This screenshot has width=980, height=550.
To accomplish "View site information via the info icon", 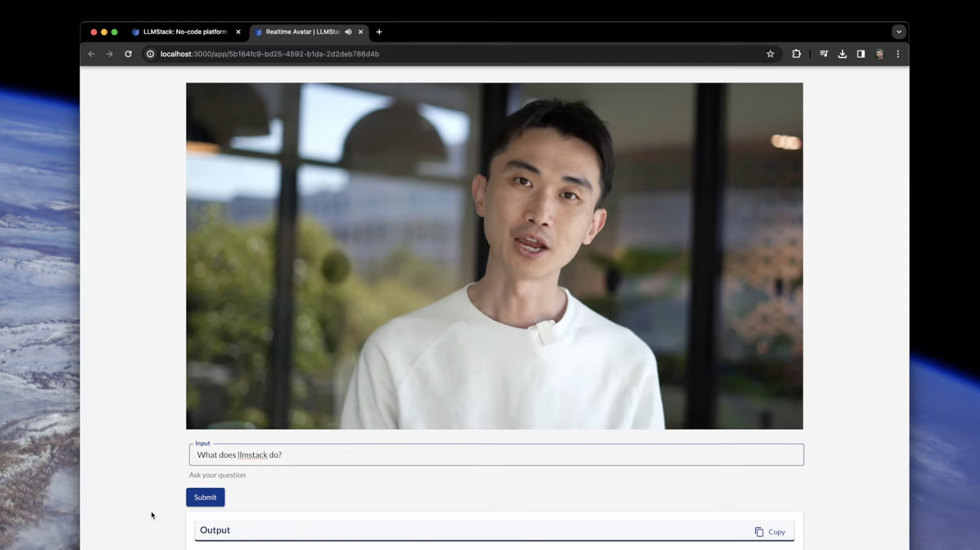I will tap(150, 53).
